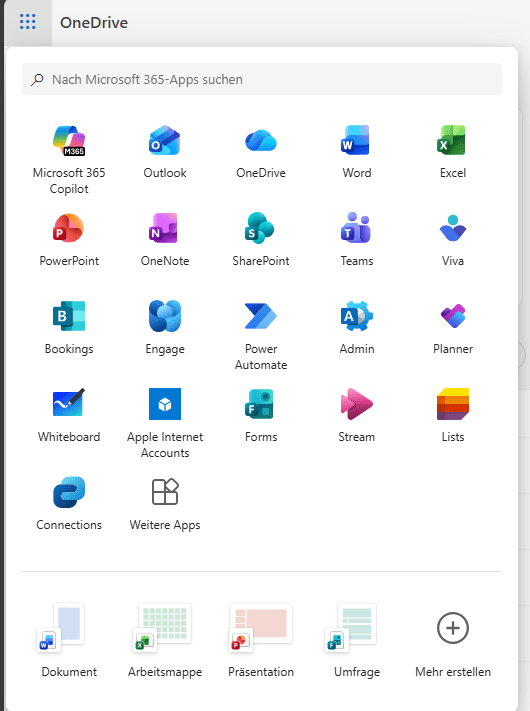Launch PowerPoint app
The width and height of the screenshot is (530, 711).
69,240
